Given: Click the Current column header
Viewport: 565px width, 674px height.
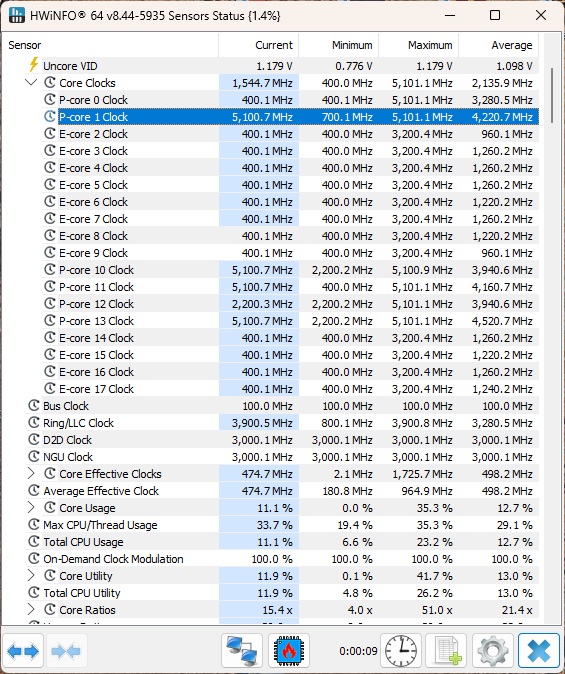Looking at the screenshot, I should click(x=258, y=45).
